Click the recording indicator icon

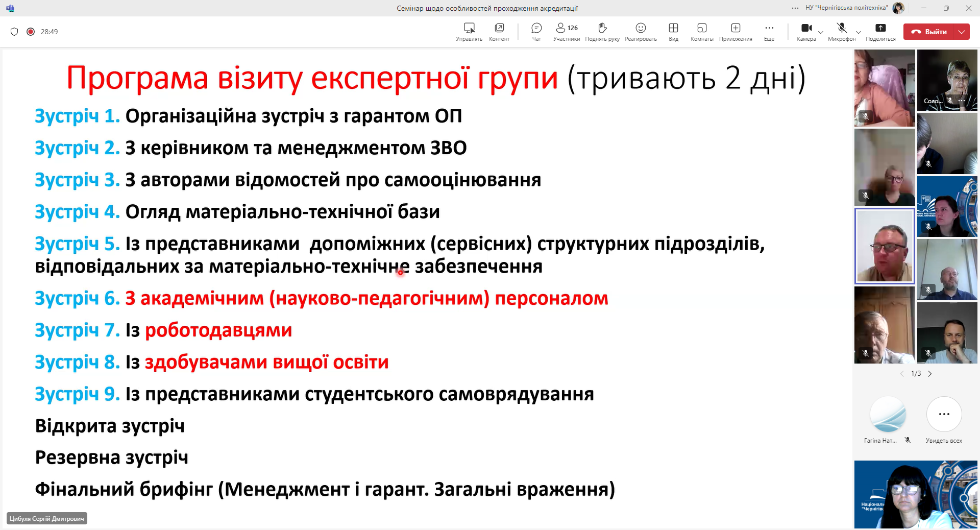pos(31,32)
